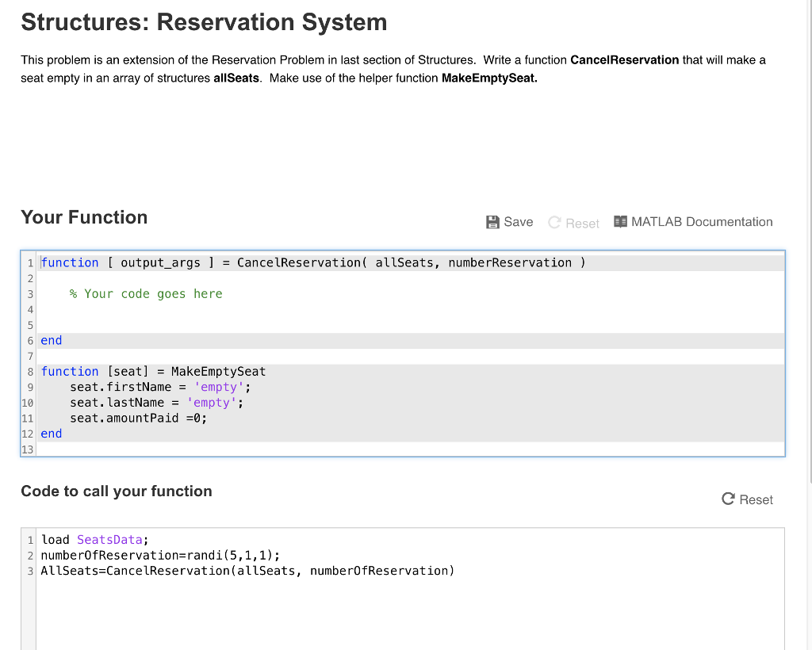The height and width of the screenshot is (650, 812).
Task: Click line number 1 in the editor gutter
Action: click(29, 262)
